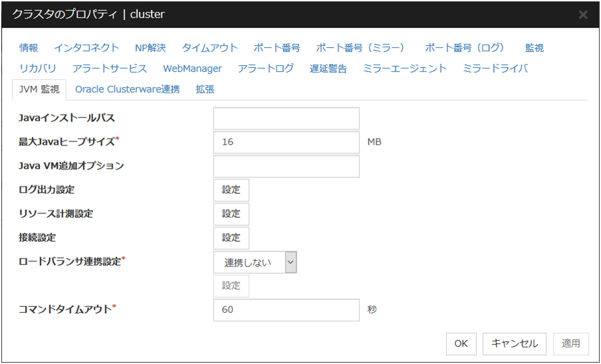The width and height of the screenshot is (601, 364).
Task: Switch to the 情報 tab
Action: coord(29,48)
